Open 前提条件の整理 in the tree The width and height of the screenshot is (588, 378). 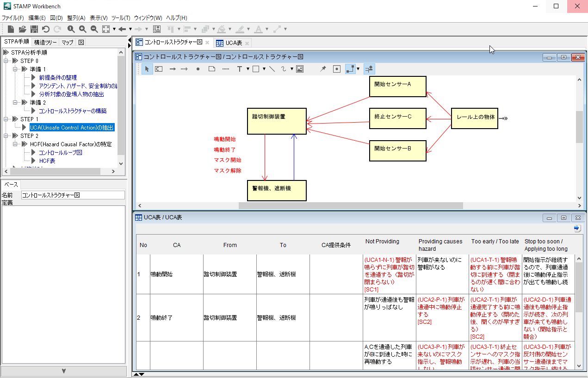pos(58,78)
